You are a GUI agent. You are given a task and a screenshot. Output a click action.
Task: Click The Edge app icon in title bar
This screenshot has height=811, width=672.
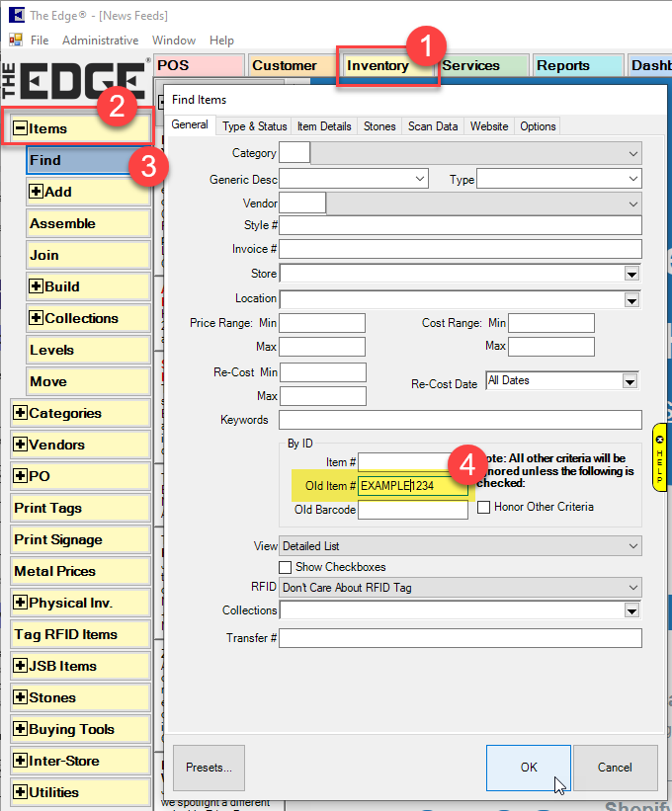tap(15, 15)
